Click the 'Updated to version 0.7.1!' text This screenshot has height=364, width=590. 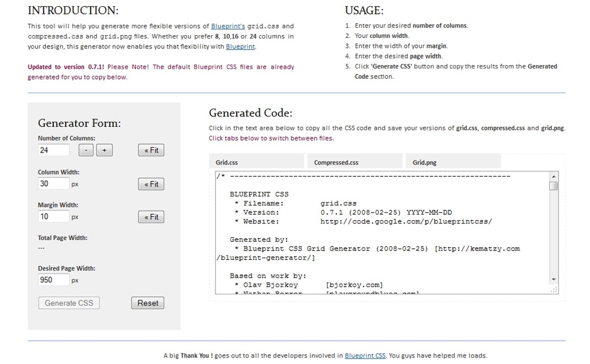pos(66,67)
